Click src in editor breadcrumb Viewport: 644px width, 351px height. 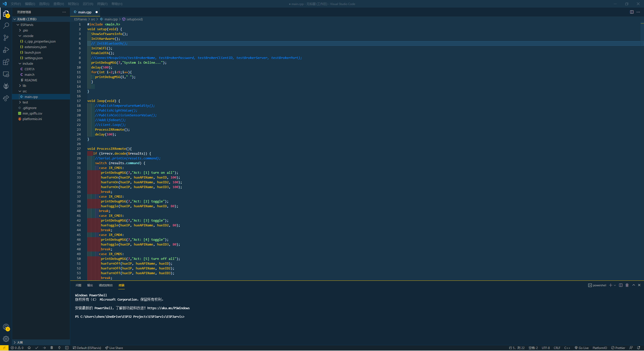point(93,19)
